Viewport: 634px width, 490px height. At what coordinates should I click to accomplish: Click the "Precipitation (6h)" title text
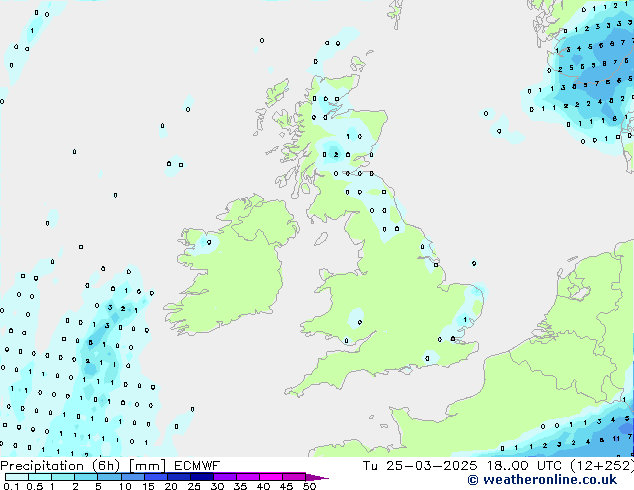[x=60, y=466]
